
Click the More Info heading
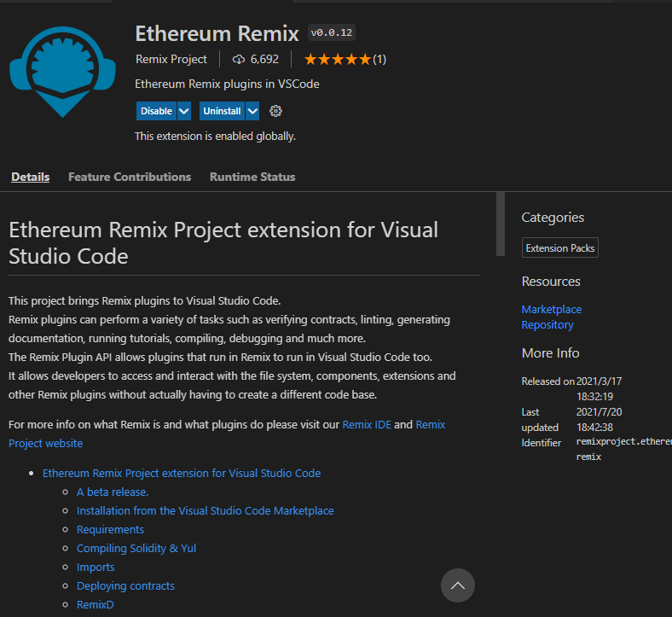click(550, 353)
